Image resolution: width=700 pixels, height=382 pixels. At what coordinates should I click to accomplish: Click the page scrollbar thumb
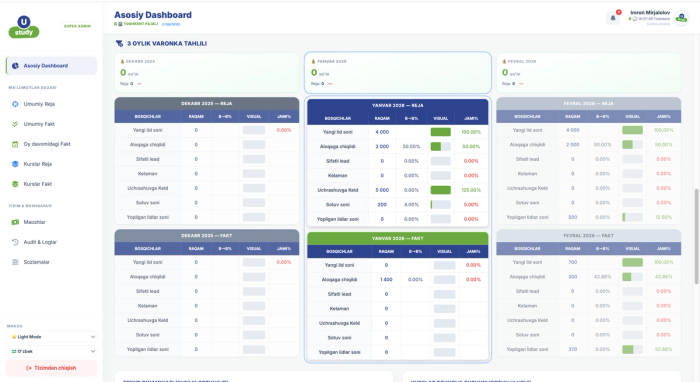click(x=696, y=236)
